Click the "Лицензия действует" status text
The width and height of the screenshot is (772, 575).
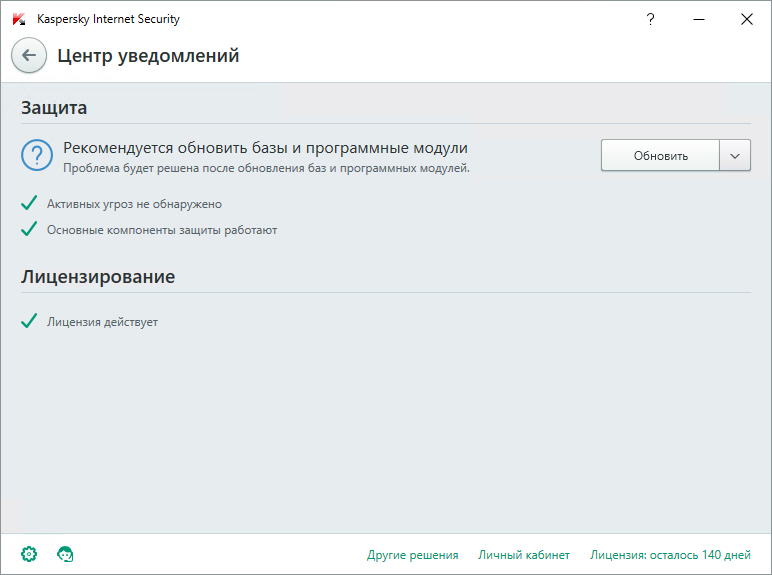click(102, 322)
